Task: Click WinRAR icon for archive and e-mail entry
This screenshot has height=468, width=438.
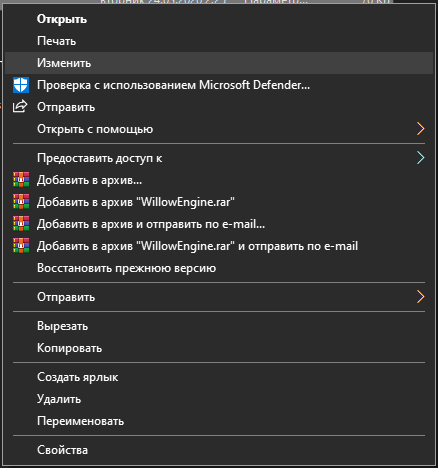Action: (21, 224)
